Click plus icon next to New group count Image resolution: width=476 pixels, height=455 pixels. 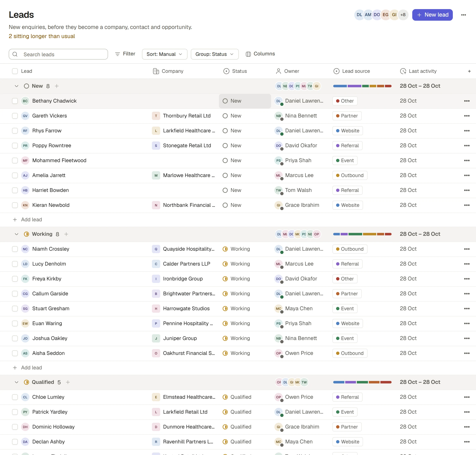[56, 86]
